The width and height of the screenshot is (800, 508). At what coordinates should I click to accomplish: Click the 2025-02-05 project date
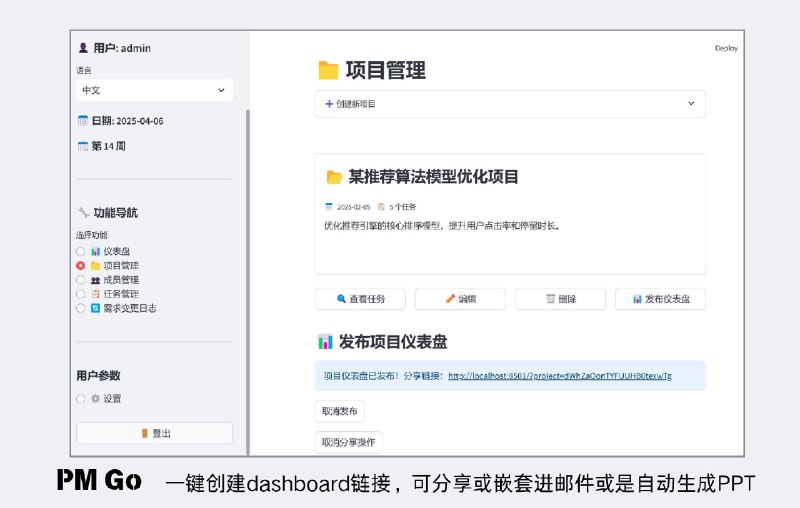pos(354,207)
